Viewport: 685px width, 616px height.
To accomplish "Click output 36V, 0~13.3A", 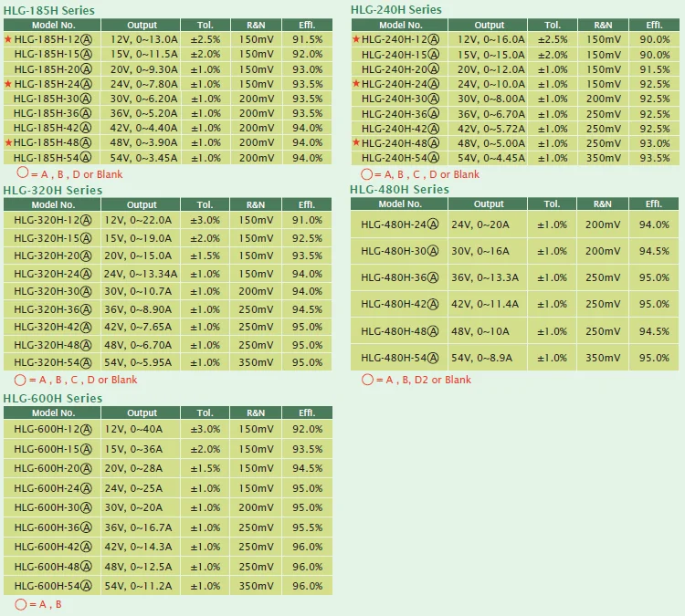I will pos(485,277).
